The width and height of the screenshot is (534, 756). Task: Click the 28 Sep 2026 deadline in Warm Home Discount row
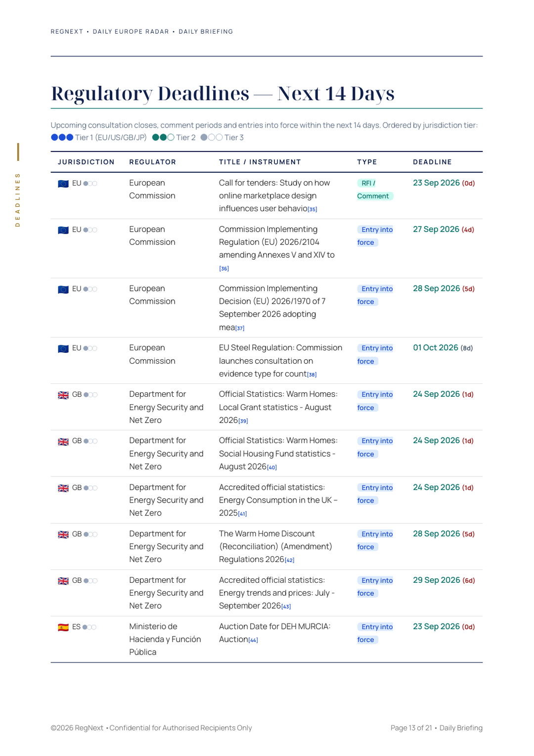[444, 534]
